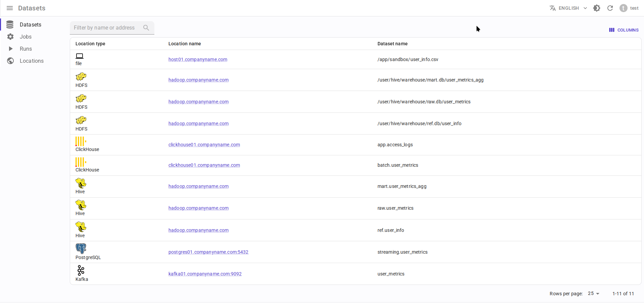Click the Dataset name column header
Image resolution: width=644 pixels, height=303 pixels.
[392, 44]
